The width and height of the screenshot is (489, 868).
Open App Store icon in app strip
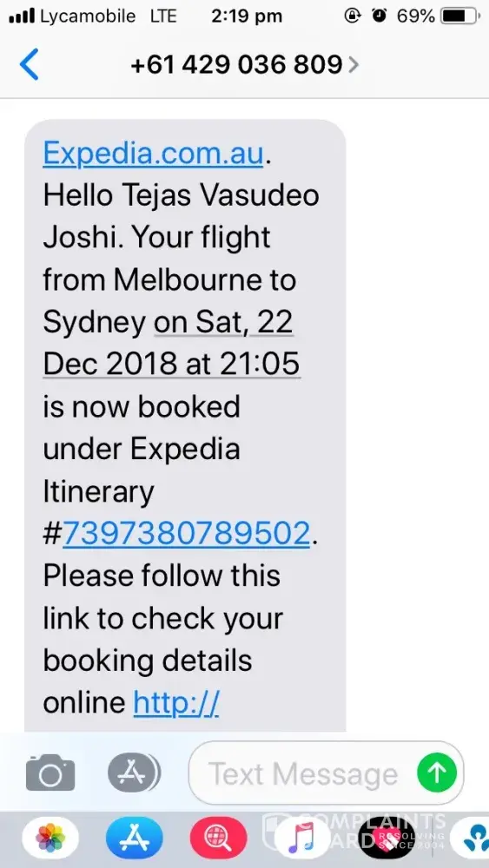point(135,838)
